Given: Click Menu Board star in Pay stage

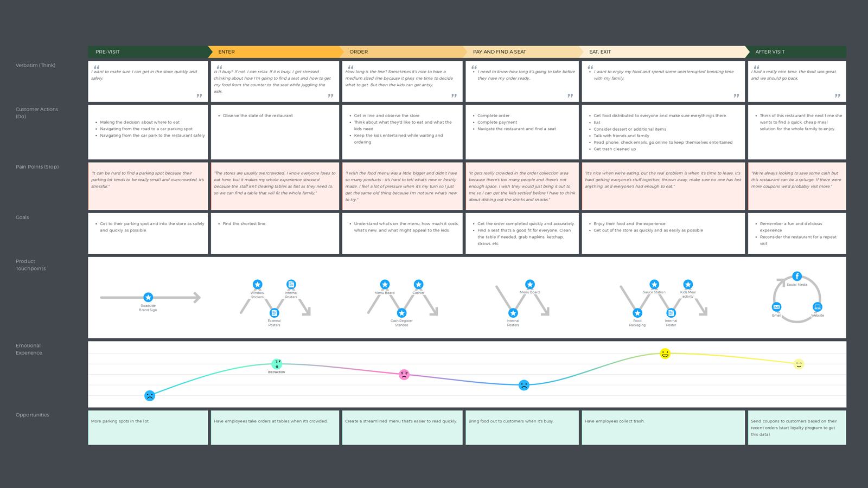Looking at the screenshot, I should point(530,285).
